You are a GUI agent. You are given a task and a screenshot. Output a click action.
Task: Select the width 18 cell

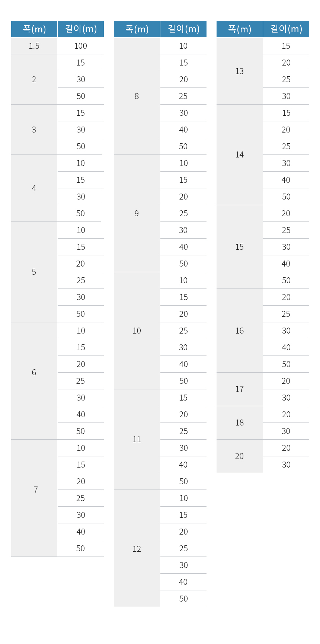click(239, 423)
